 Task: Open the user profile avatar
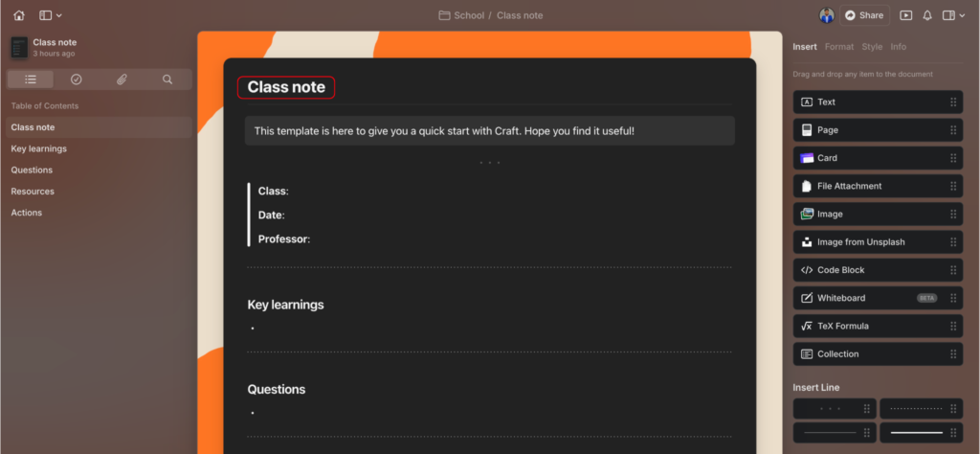tap(827, 15)
